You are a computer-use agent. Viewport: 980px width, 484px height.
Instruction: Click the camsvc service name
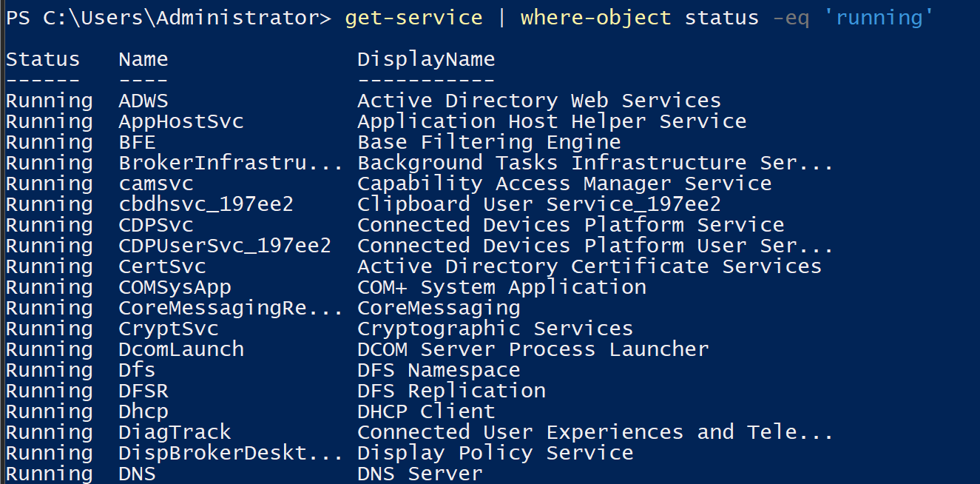click(x=156, y=184)
